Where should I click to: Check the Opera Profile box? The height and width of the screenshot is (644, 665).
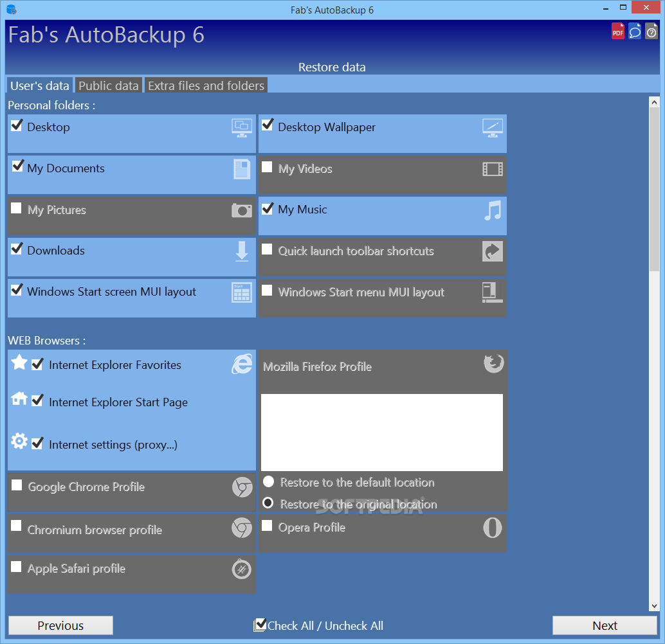point(267,526)
